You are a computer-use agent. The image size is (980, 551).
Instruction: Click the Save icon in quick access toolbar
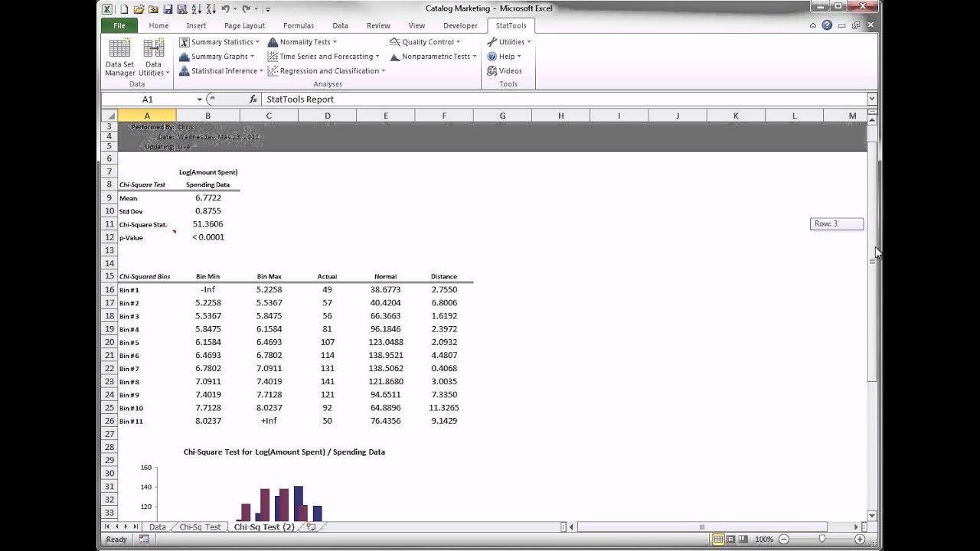click(168, 9)
